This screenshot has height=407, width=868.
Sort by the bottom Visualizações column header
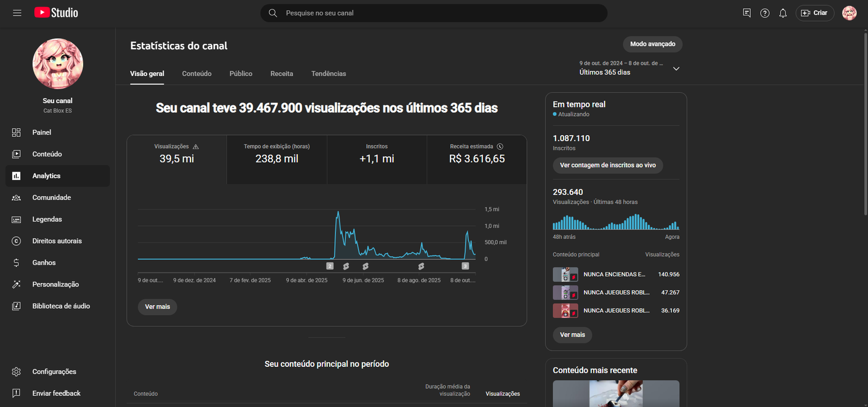pos(502,394)
